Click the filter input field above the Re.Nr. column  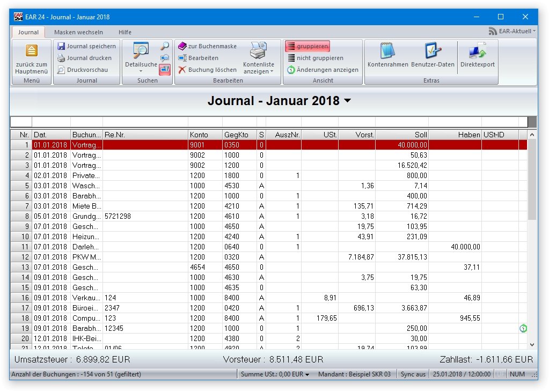[145, 122]
